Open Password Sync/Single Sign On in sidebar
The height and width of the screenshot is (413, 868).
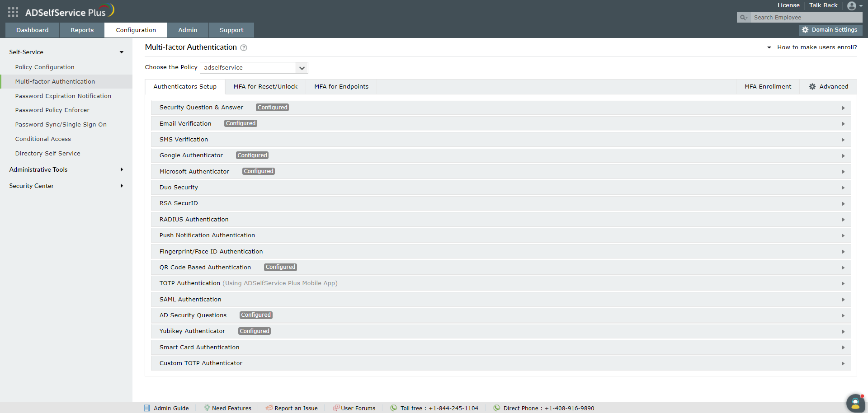pos(61,125)
